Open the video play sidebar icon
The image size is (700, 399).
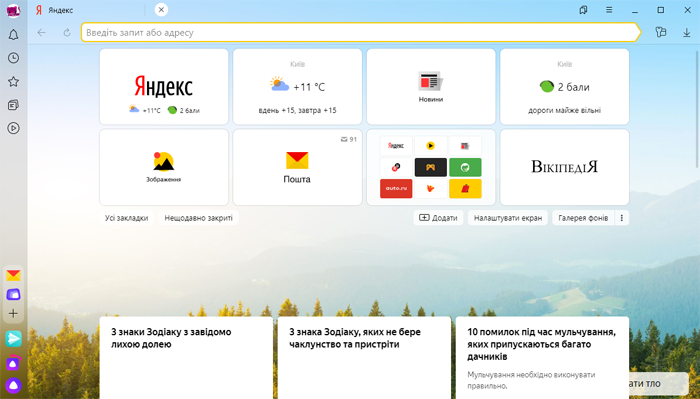pyautogui.click(x=13, y=129)
